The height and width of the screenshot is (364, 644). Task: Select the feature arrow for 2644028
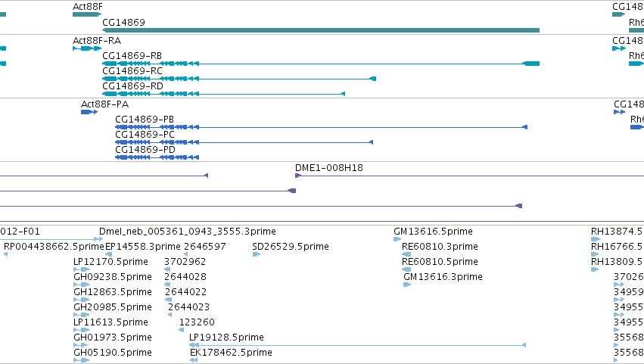click(x=167, y=285)
